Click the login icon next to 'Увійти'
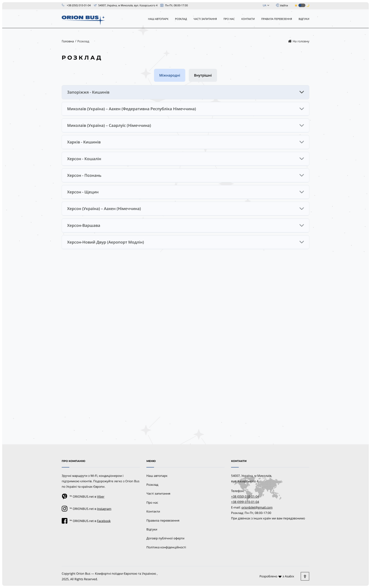 (277, 5)
